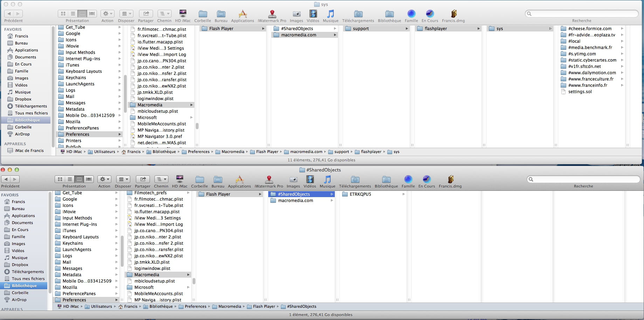
Task: Launch iWatermark Pro from top window toolbar
Action: pos(272,14)
